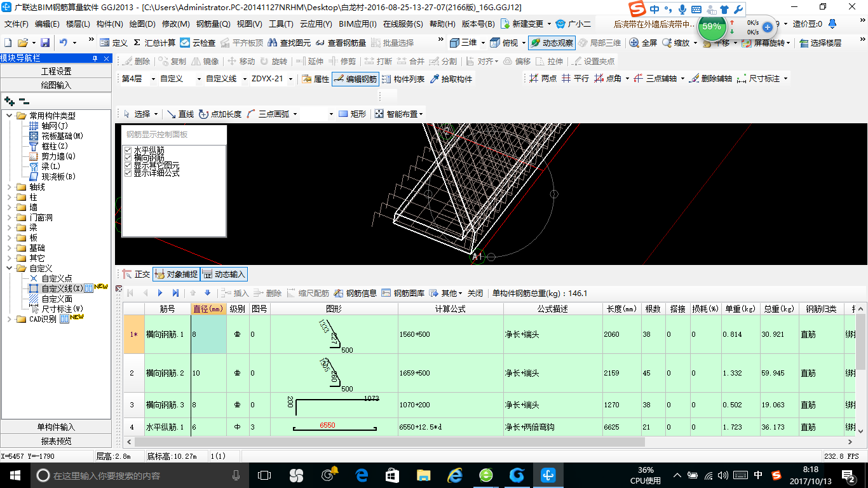Click 关闭 to close rebar editor
This screenshot has width=868, height=488.
475,294
